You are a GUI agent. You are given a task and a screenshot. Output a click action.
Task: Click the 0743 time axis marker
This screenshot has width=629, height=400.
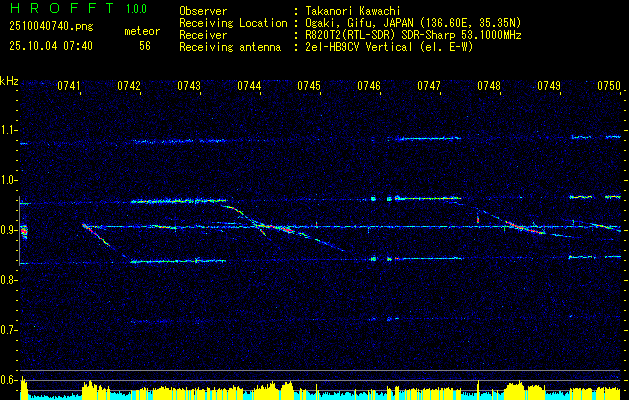point(189,85)
